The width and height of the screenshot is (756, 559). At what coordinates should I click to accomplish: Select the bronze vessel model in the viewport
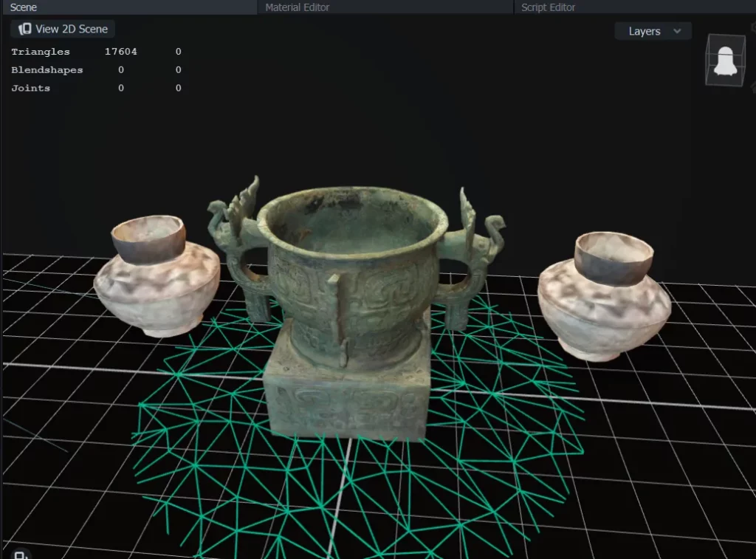(x=354, y=309)
